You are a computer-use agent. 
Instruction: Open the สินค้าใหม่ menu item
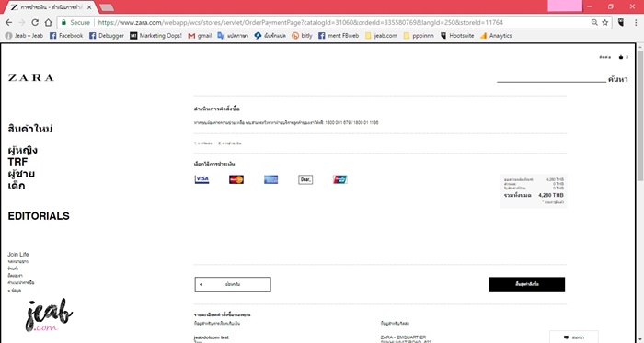30,129
